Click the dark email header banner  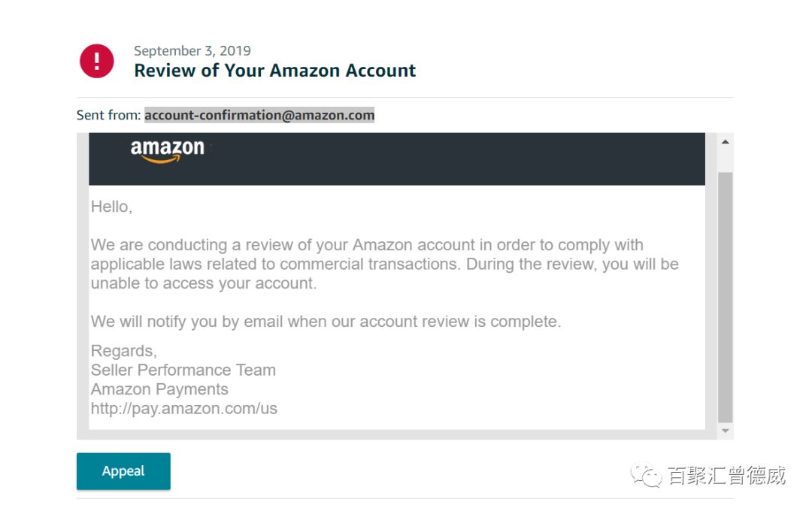[397, 159]
